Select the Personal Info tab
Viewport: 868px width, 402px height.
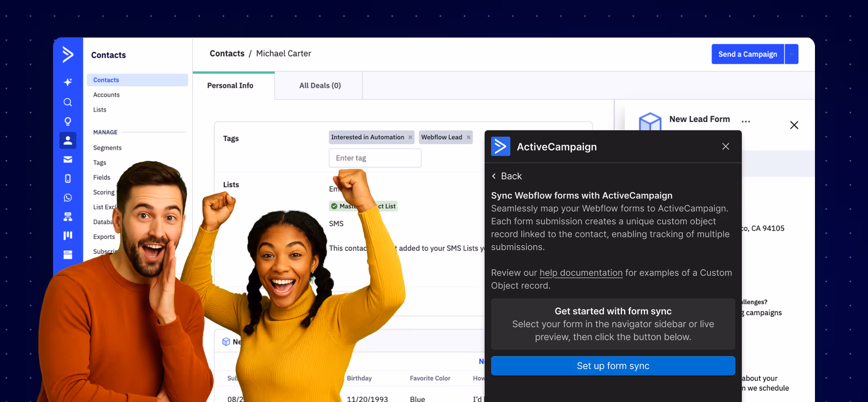(230, 85)
